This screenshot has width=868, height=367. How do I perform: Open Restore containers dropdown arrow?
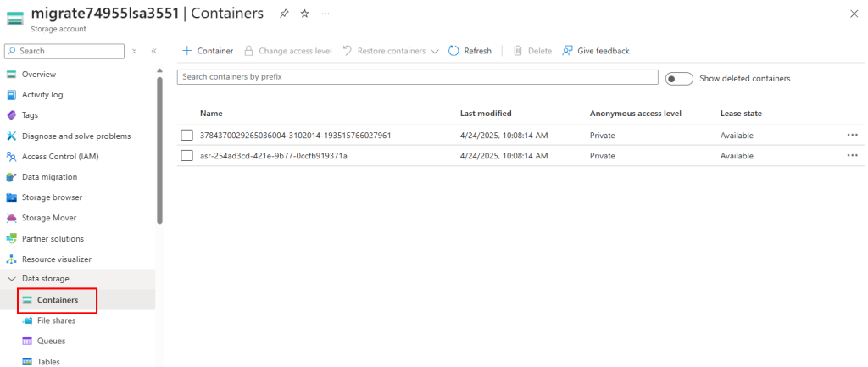[435, 52]
